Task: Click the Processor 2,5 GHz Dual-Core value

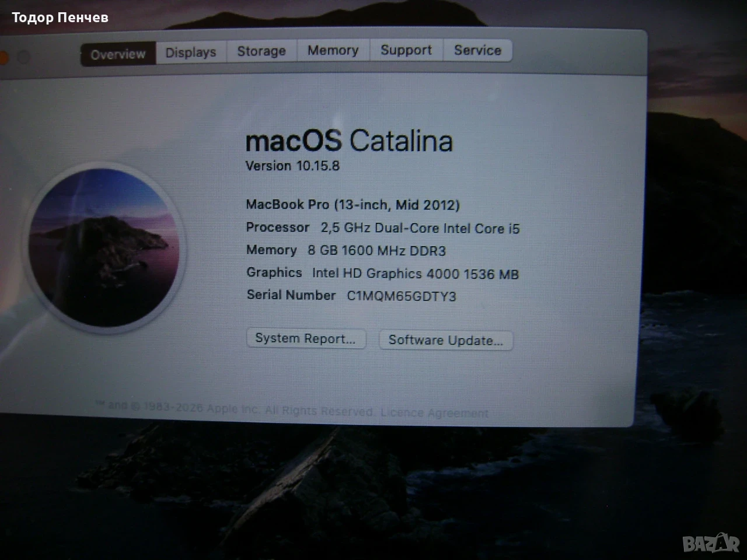Action: (x=420, y=228)
